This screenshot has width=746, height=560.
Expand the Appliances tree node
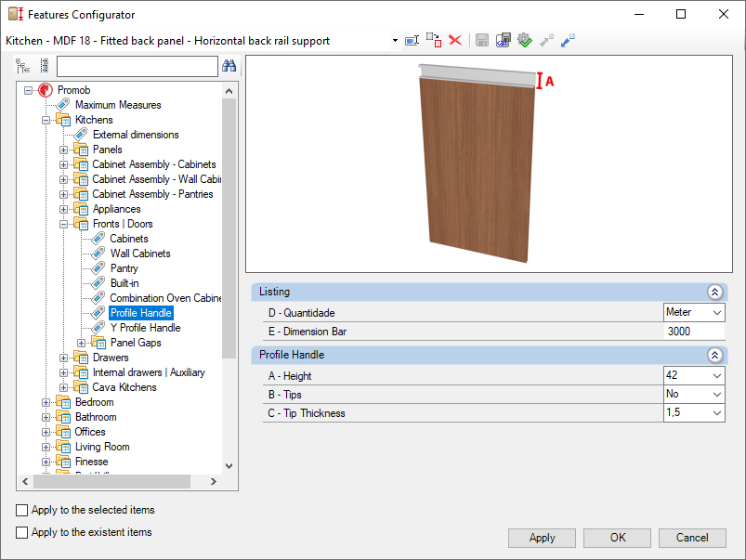tap(64, 209)
